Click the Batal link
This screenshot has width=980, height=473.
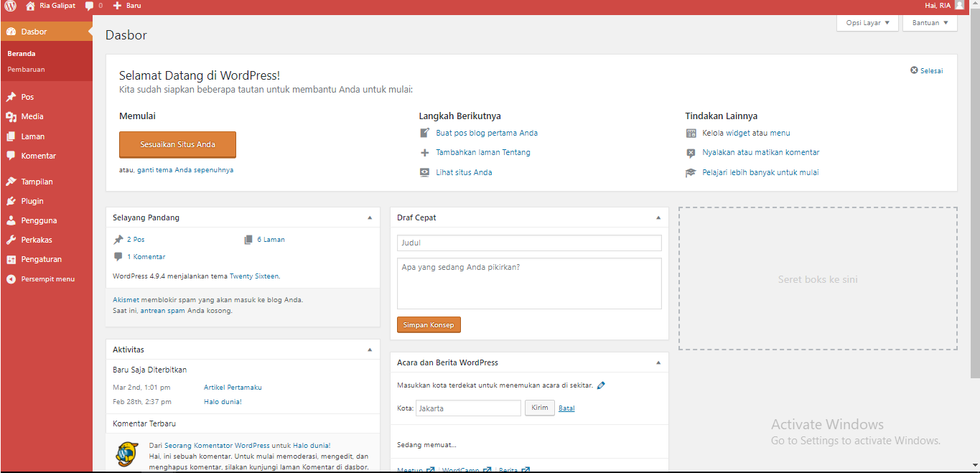pos(566,408)
